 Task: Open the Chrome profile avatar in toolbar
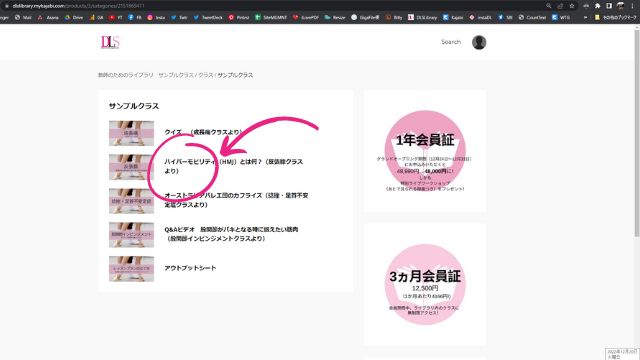(x=620, y=6)
